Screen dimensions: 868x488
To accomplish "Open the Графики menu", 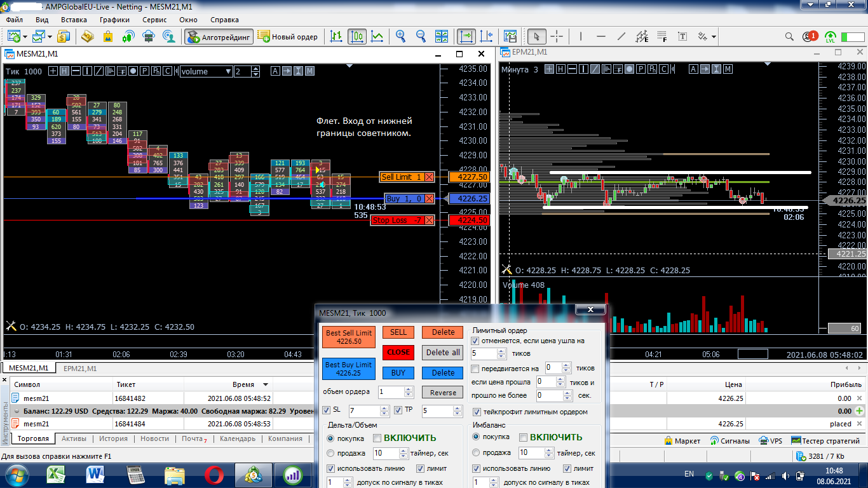I will coord(114,20).
